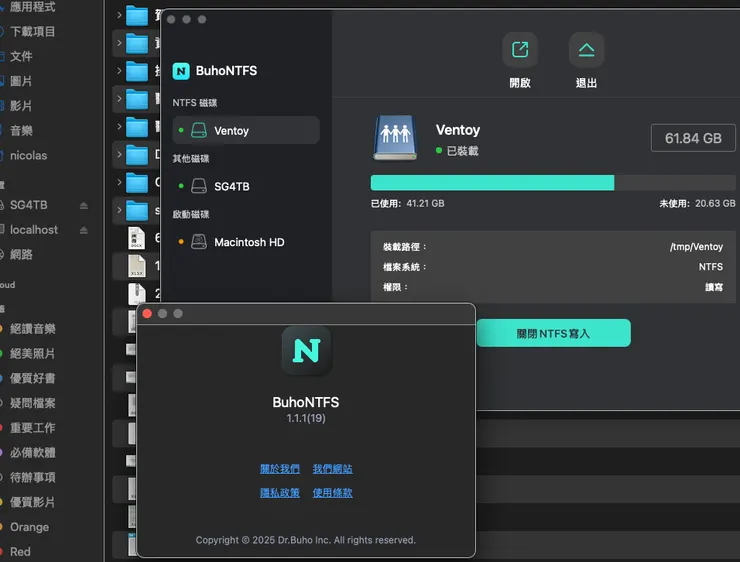This screenshot has width=740, height=562.
Task: Eject SG4TB in Finder sidebar
Action: (x=84, y=205)
